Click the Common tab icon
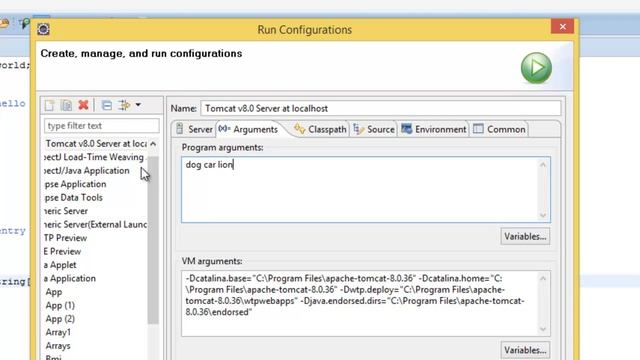Screen dimensions: 640x360 click(x=478, y=129)
